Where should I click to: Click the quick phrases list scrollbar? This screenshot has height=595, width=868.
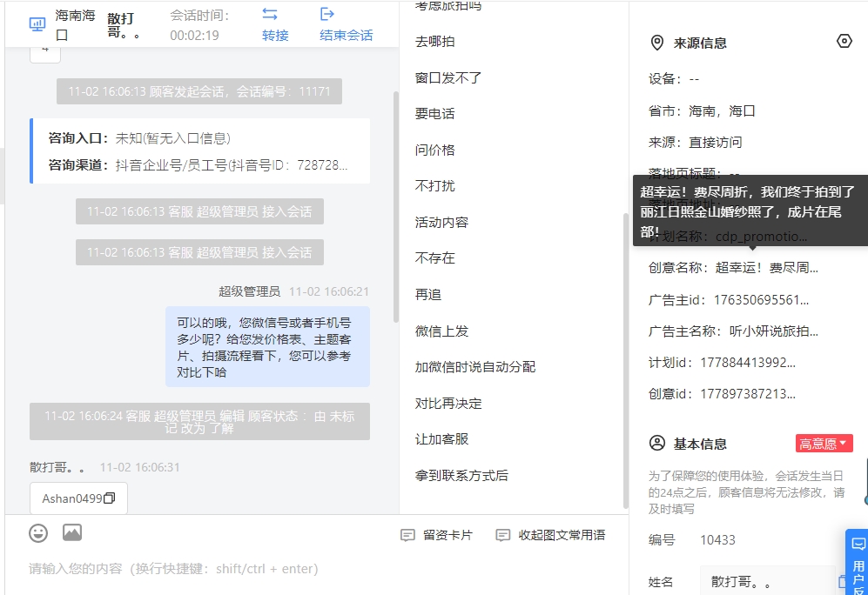click(626, 360)
